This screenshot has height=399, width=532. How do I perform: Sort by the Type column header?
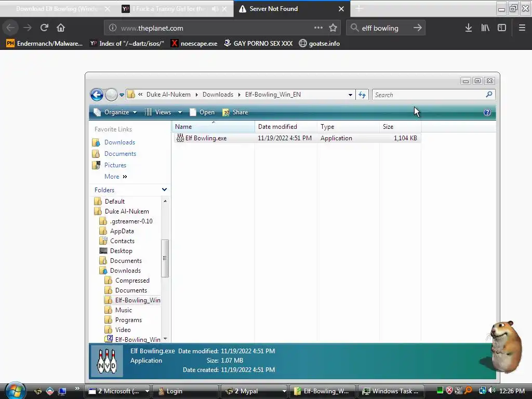[348, 127]
